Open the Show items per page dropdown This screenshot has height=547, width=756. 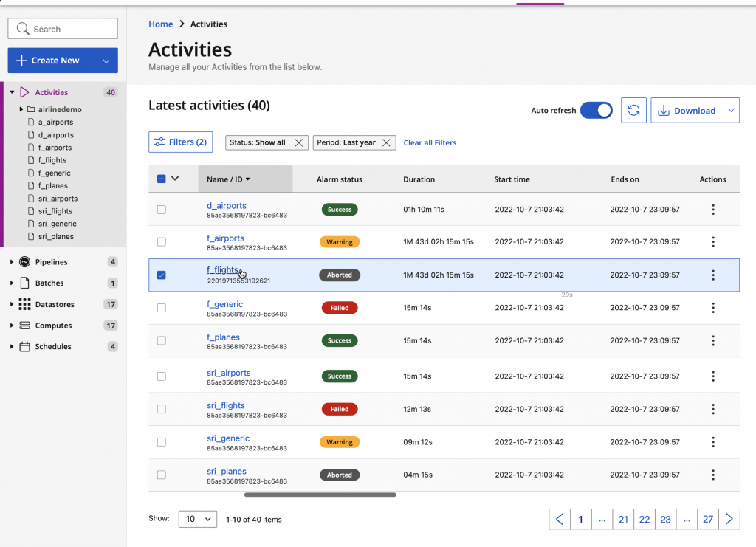coord(197,519)
